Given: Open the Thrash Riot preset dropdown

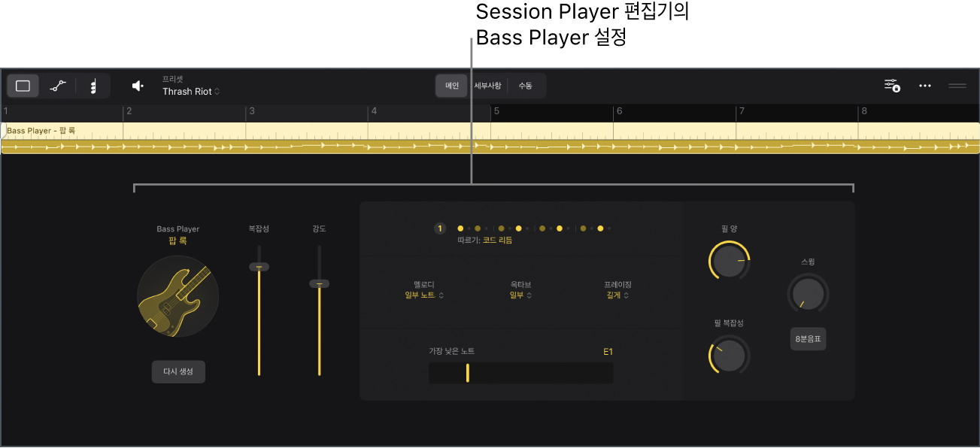Looking at the screenshot, I should click(191, 92).
